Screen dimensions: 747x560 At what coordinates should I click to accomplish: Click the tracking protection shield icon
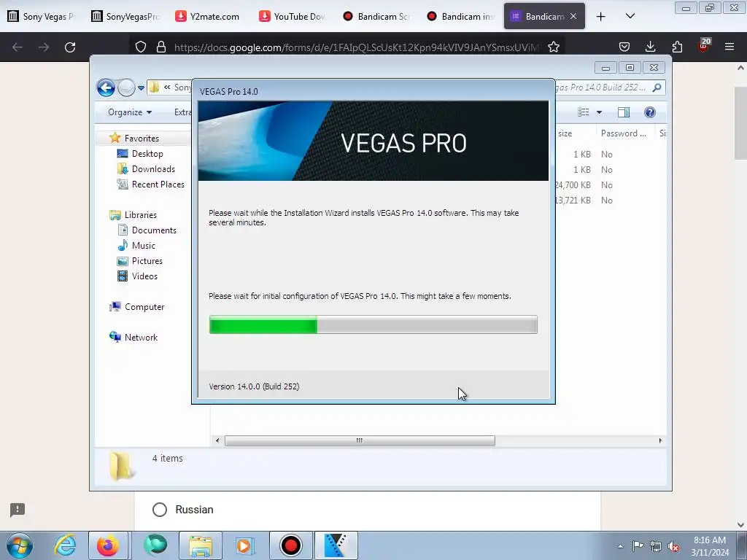pos(141,47)
